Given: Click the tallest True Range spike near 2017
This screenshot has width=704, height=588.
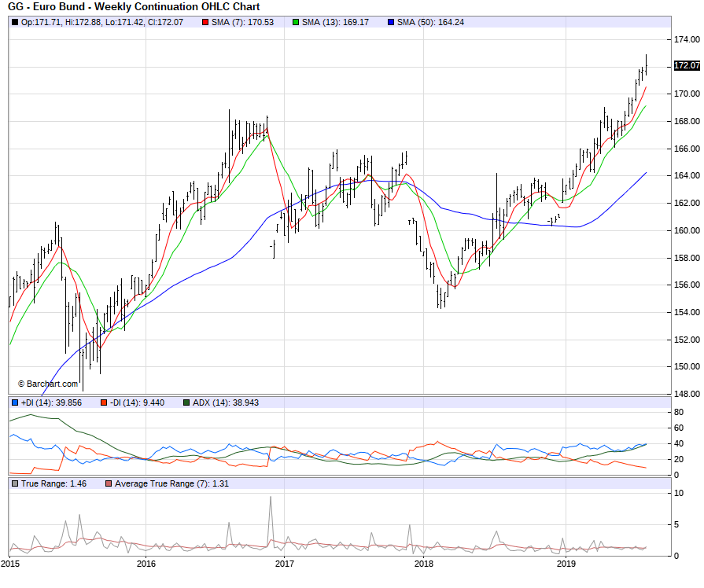Looking at the screenshot, I should click(271, 498).
